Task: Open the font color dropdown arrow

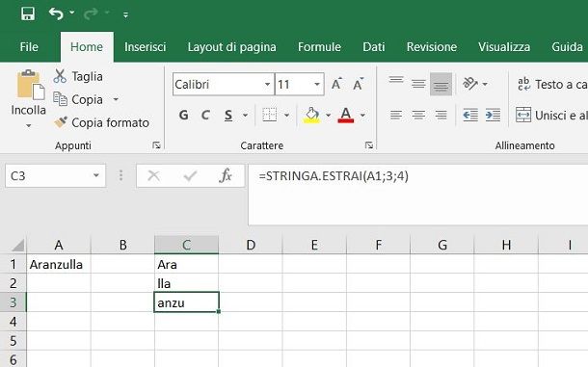Action: (x=362, y=115)
